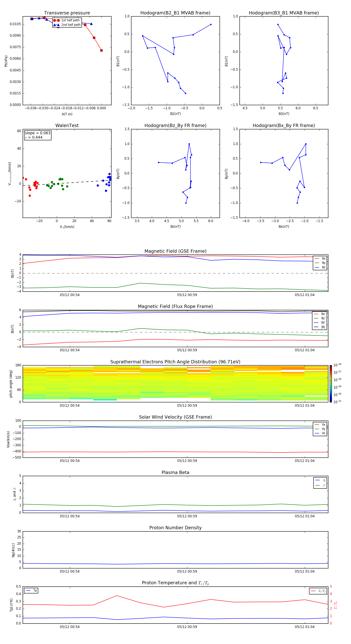Click the 'slope = 0.063' annotation box in WalenTest
The height and width of the screenshot is (644, 351).
click(x=38, y=135)
